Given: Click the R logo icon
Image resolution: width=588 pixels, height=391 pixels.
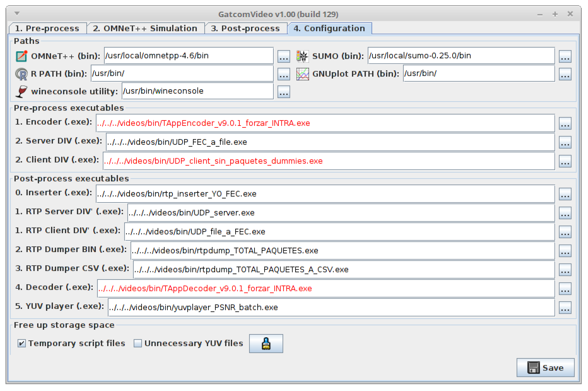Looking at the screenshot, I should [x=21, y=74].
